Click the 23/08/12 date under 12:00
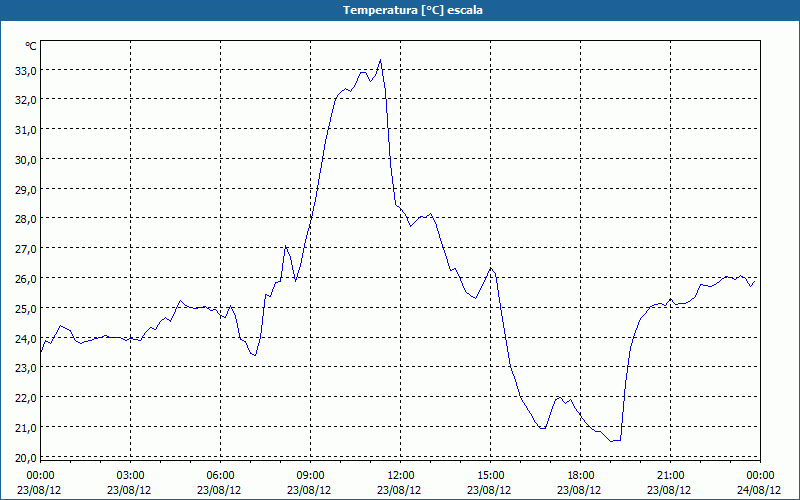The height and width of the screenshot is (500, 800). (399, 490)
